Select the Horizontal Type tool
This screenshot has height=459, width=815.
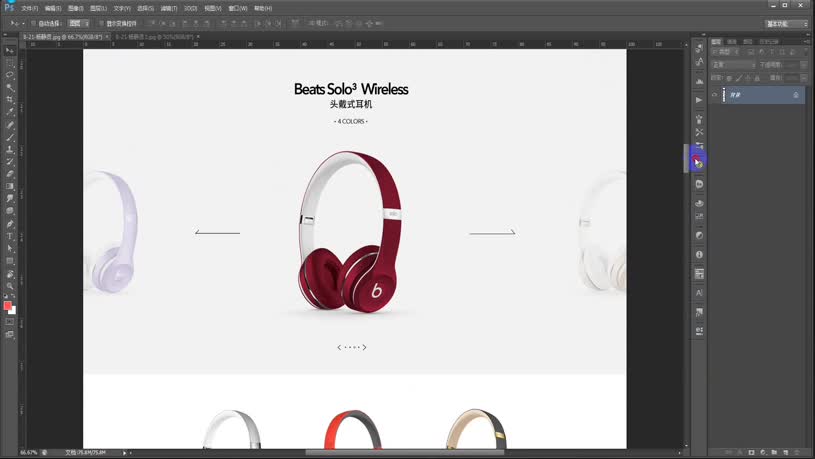(x=9, y=236)
